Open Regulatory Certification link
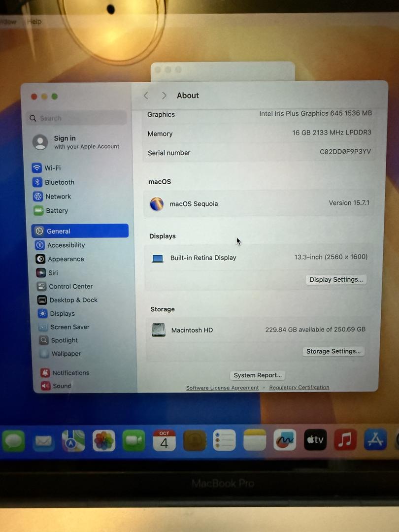This screenshot has height=532, width=399. point(299,387)
